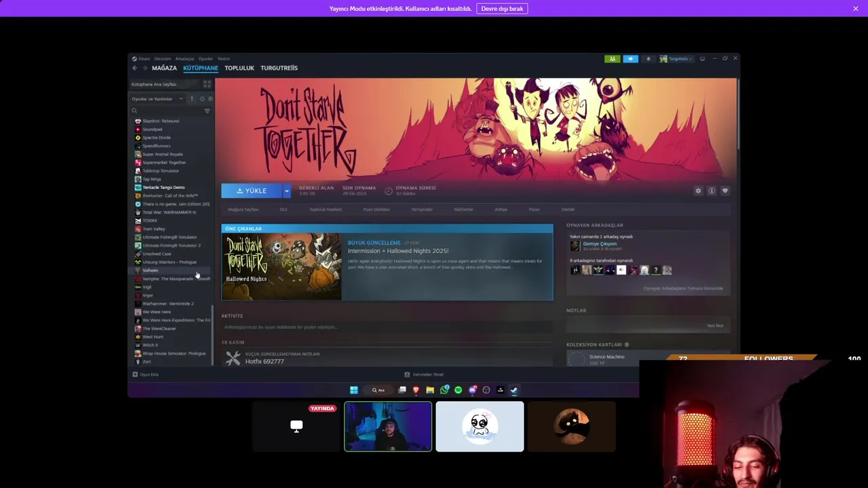
Task: Open Kütüphane Ana Sayfası link
Action: click(154, 84)
